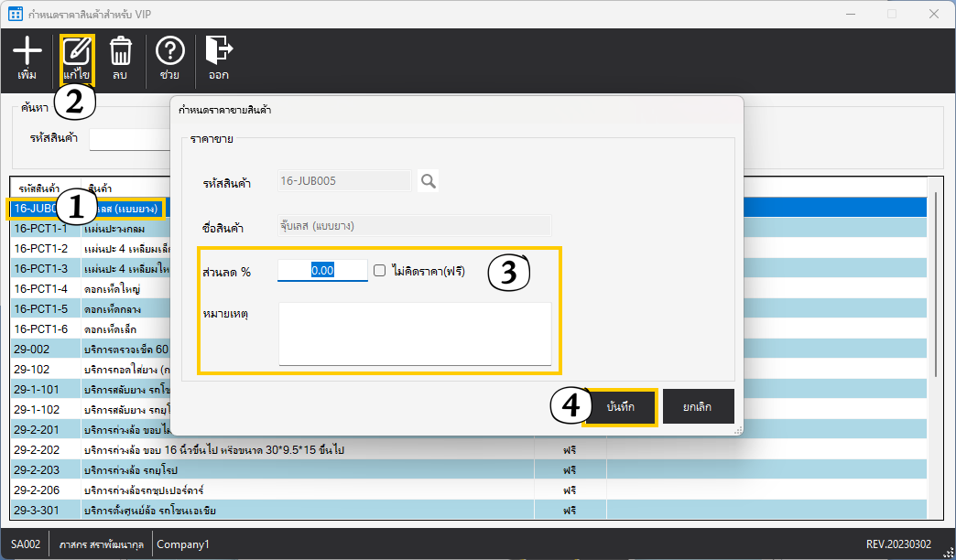The width and height of the screenshot is (956, 560).
Task: Click the ออก (exit) door icon
Action: click(218, 52)
